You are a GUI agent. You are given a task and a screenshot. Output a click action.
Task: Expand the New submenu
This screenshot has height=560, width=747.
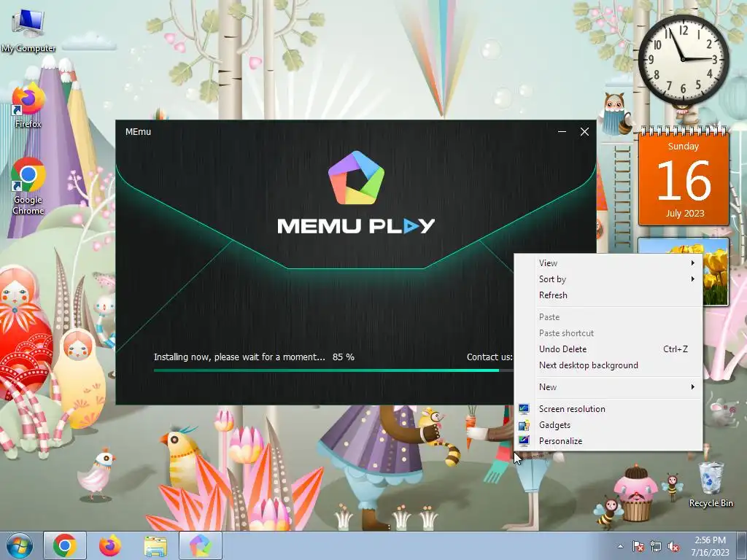608,387
